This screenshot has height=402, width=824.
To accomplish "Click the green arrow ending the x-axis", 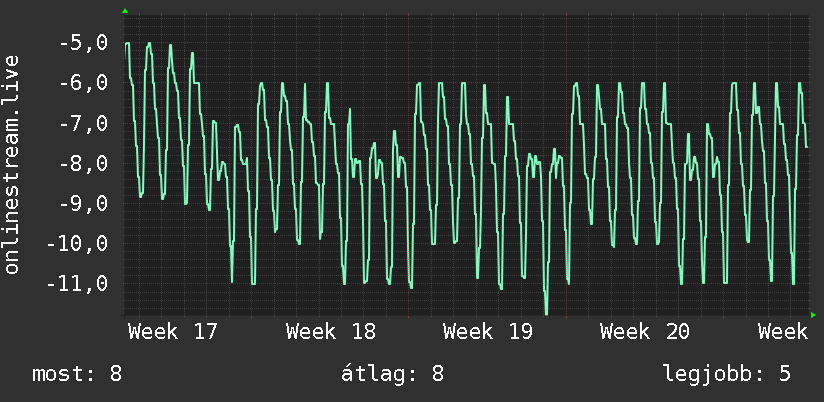I will coord(813,315).
